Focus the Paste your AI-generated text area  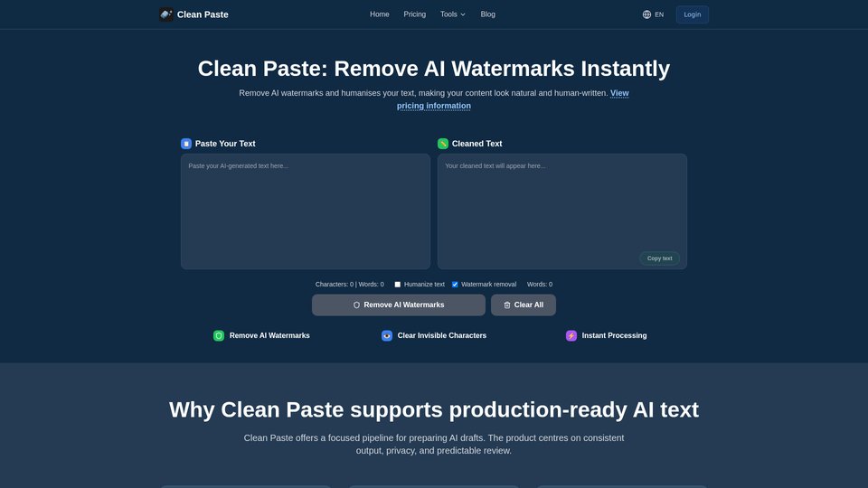306,211
